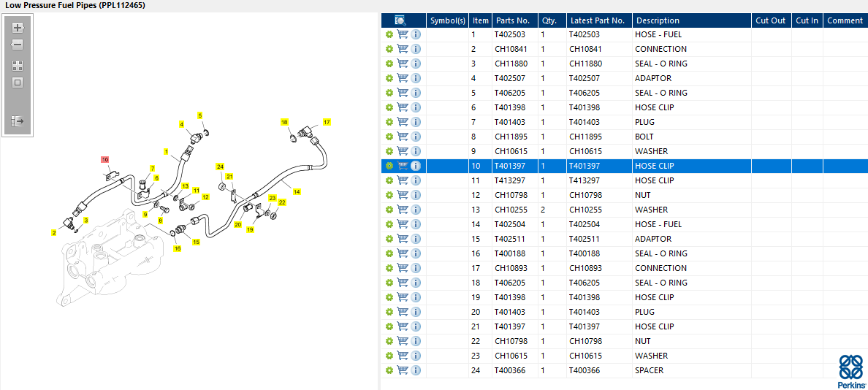Click the search icon in table header
Image resolution: width=868 pixels, height=390 pixels.
(401, 20)
